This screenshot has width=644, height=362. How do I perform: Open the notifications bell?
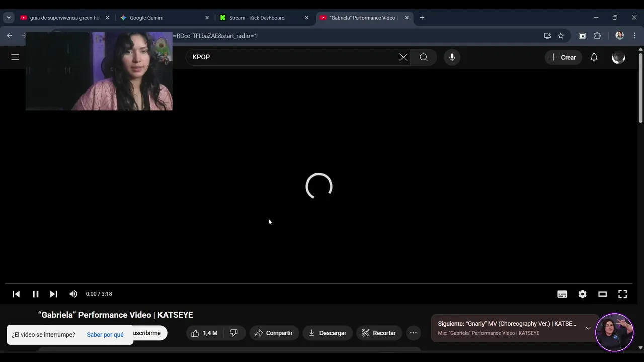(594, 57)
